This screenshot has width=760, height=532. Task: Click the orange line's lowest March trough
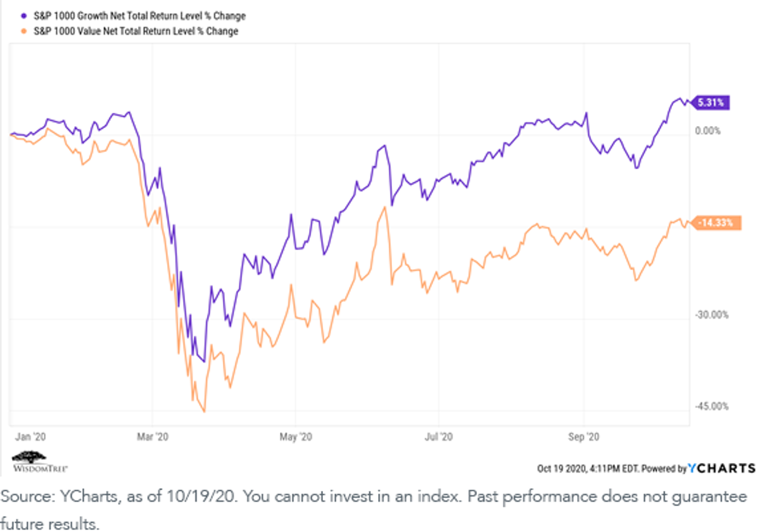pos(204,412)
